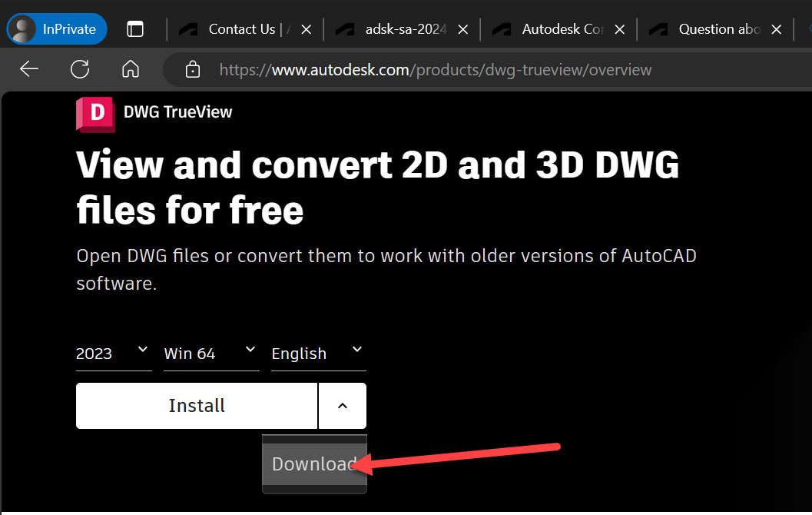This screenshot has width=812, height=515.
Task: Collapse the Install options chevron
Action: (x=343, y=406)
